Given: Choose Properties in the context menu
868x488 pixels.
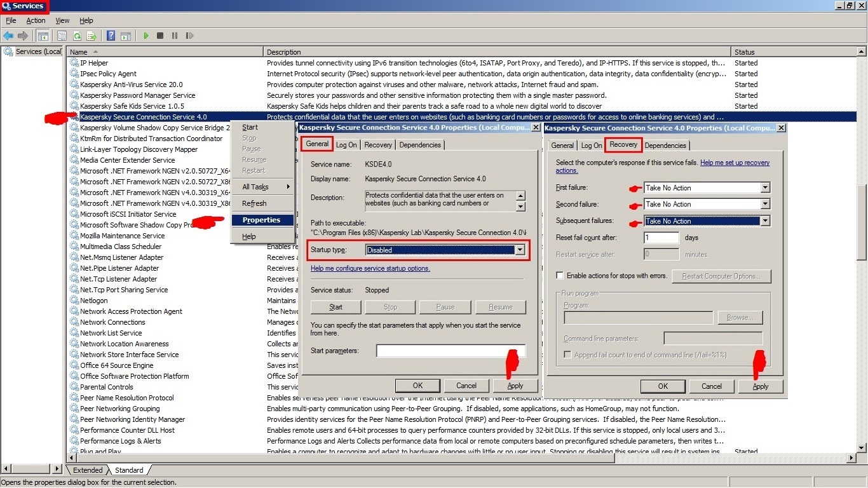Looking at the screenshot, I should point(262,220).
